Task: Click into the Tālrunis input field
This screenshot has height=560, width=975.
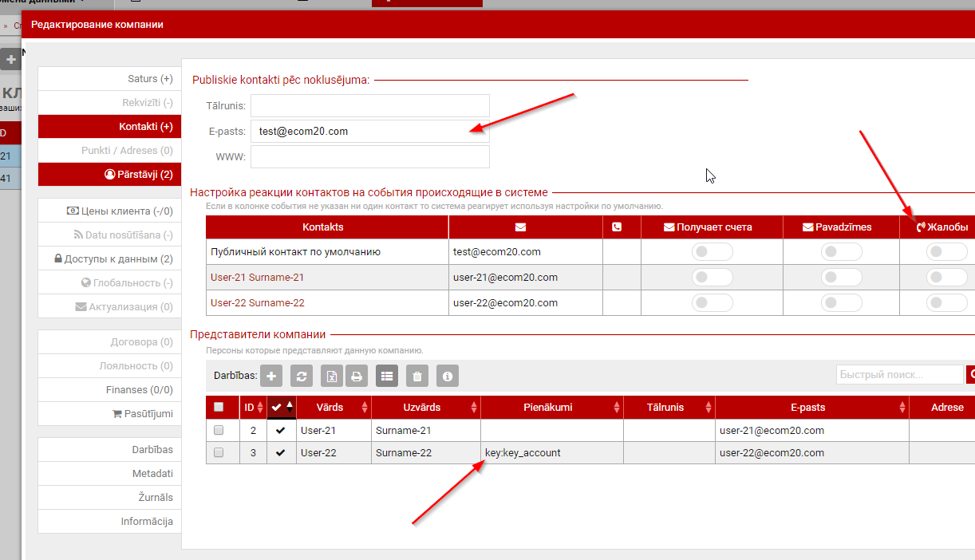Action: 369,106
